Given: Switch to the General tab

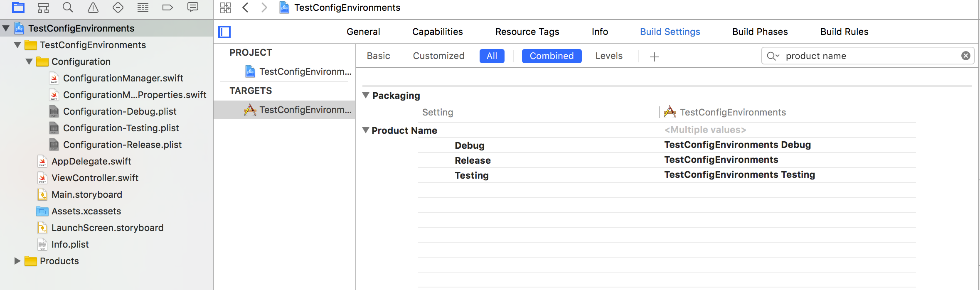Looking at the screenshot, I should click(363, 32).
